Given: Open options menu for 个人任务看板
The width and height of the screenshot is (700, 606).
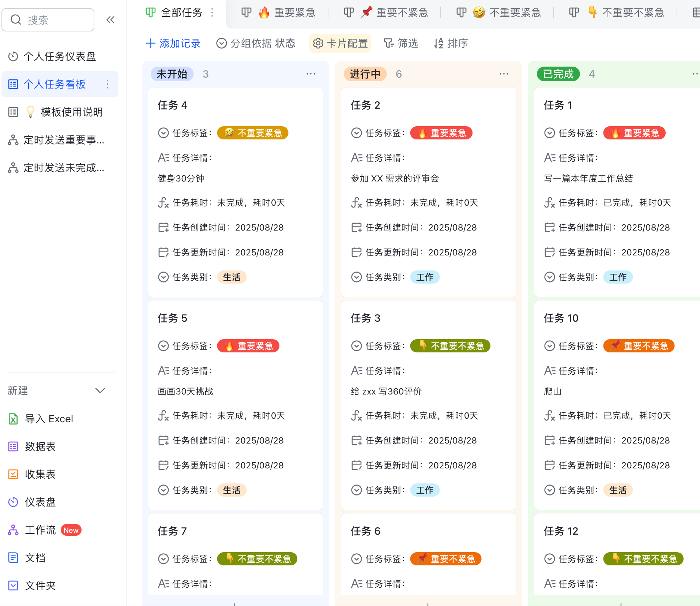Looking at the screenshot, I should coord(108,84).
